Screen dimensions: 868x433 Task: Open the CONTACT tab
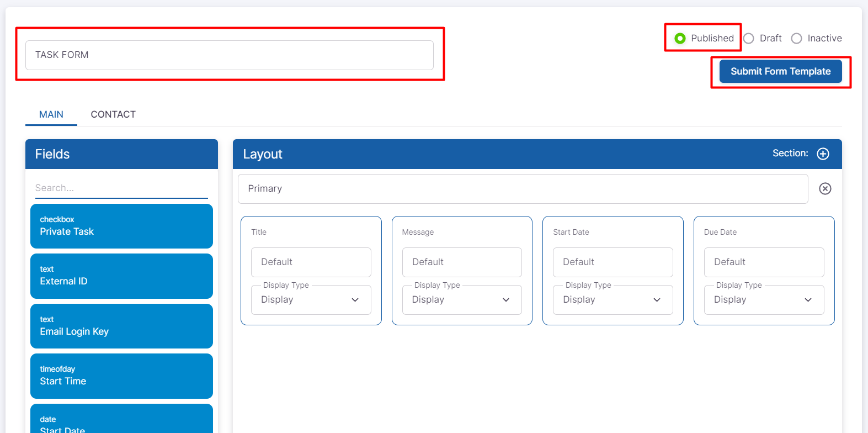coord(113,114)
